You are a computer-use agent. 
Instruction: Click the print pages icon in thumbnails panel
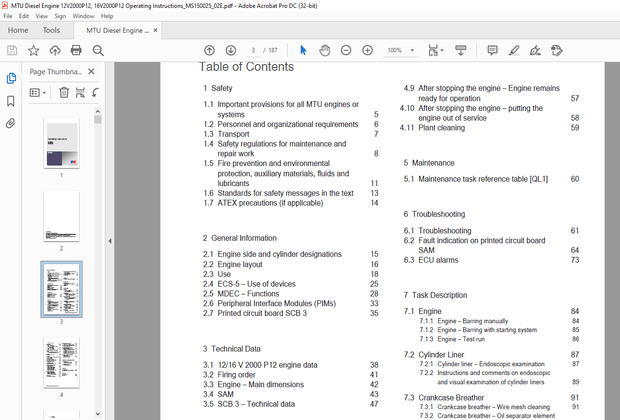point(80,93)
